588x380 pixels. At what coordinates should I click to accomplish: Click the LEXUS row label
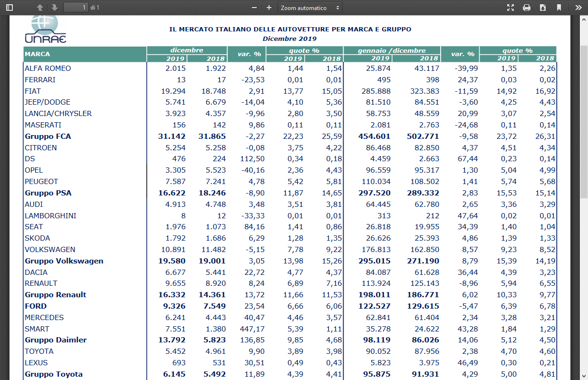coord(36,363)
